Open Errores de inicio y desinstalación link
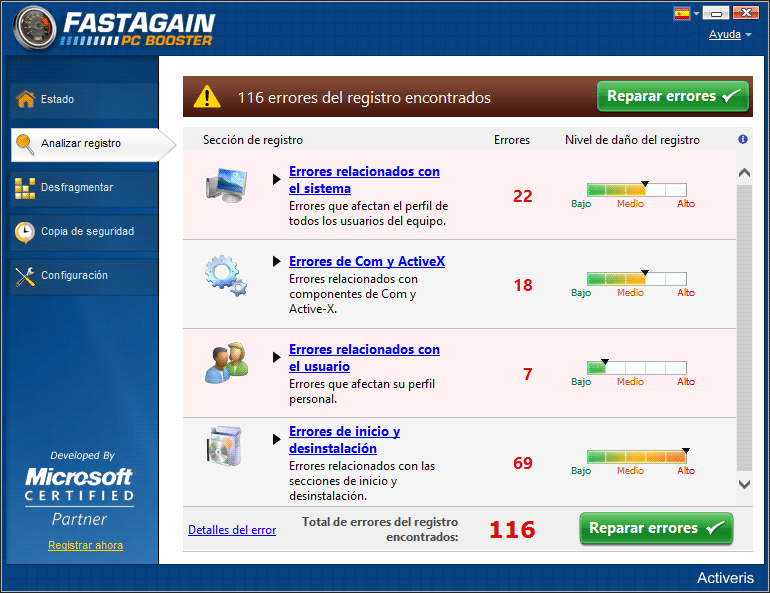The width and height of the screenshot is (770, 593). click(344, 440)
